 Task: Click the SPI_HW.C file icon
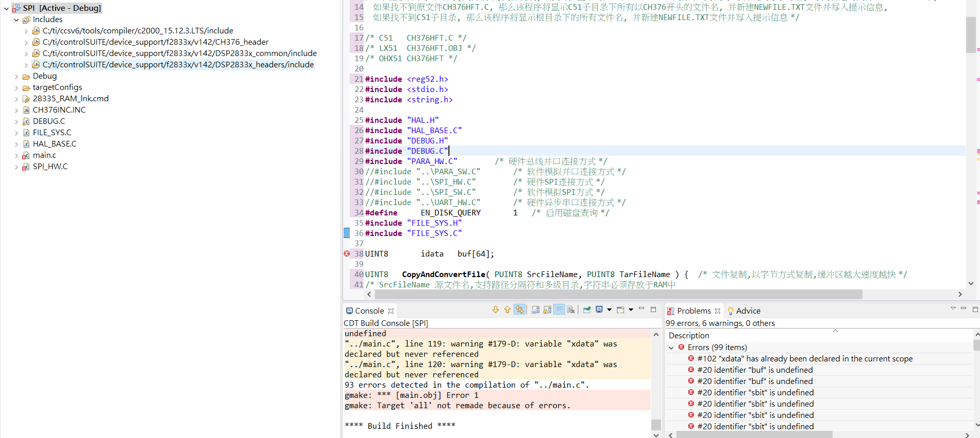[x=26, y=167]
